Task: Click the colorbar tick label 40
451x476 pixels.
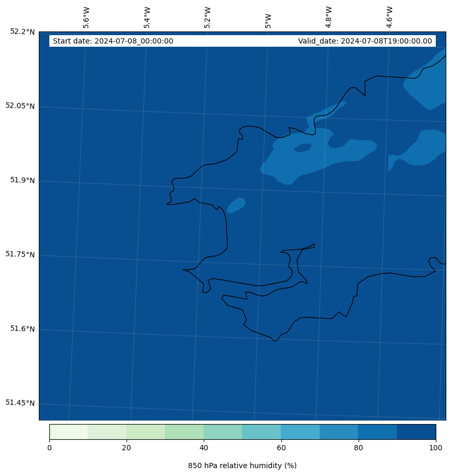Action: pyautogui.click(x=204, y=448)
